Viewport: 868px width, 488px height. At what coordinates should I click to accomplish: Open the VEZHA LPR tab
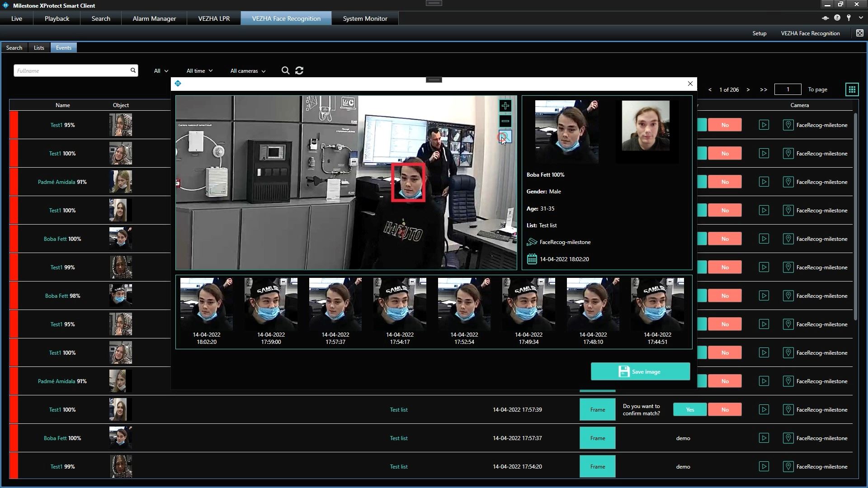214,19
